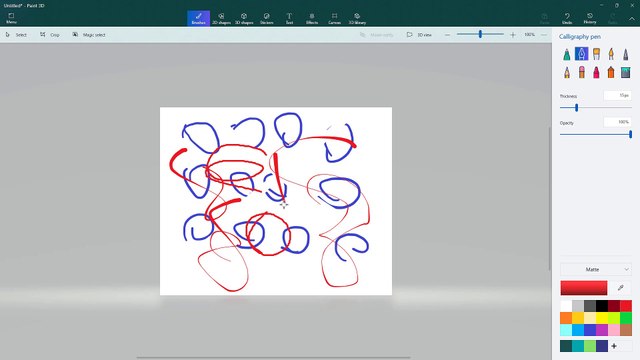Open the Effects tab
This screenshot has width=640, height=360.
[x=312, y=18]
